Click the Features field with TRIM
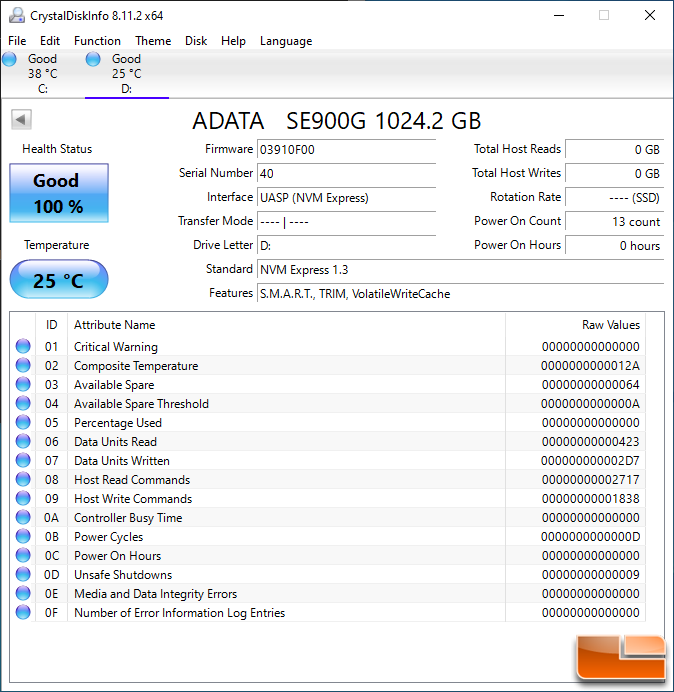Viewport: 674px width, 692px height. point(460,293)
